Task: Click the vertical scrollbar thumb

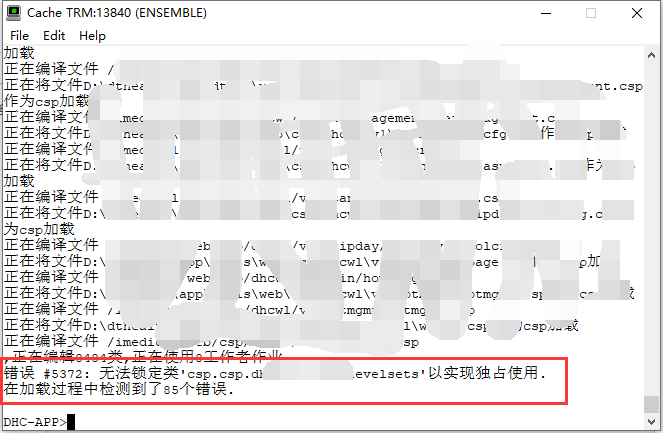Action: [x=651, y=404]
